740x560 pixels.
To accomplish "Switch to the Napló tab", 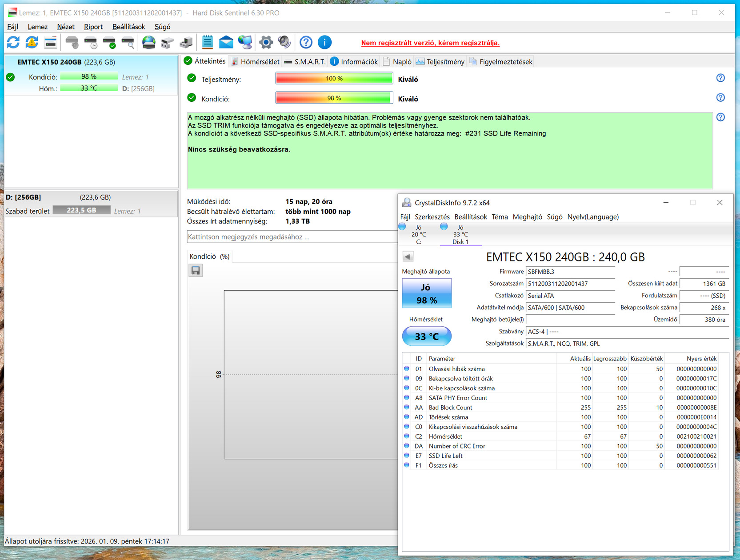I will point(397,61).
